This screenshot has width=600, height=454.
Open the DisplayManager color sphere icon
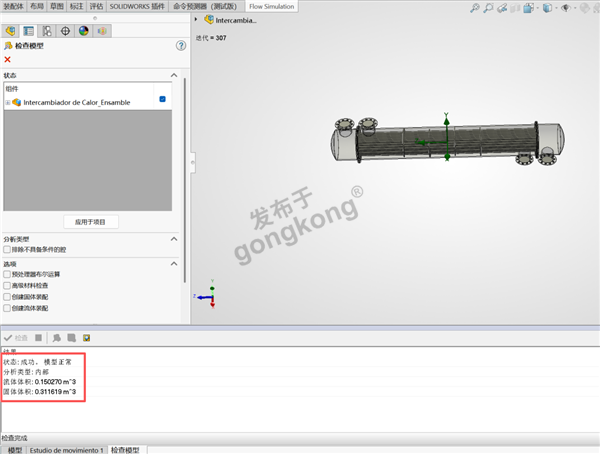pos(83,31)
